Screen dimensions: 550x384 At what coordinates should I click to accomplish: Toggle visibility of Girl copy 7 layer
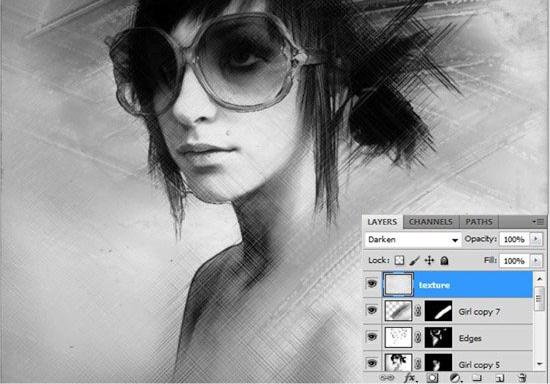pyautogui.click(x=372, y=310)
